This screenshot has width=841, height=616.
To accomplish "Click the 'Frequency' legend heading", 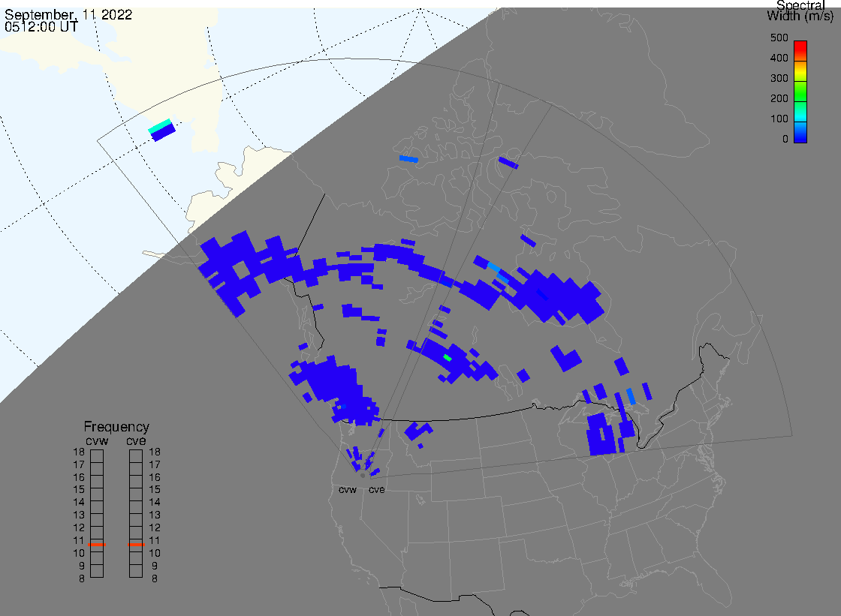I will (116, 427).
